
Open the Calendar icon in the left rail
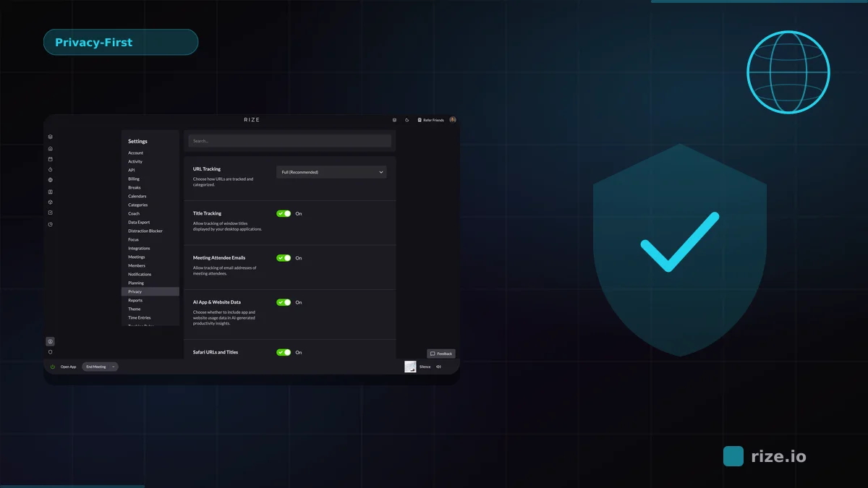tap(50, 159)
